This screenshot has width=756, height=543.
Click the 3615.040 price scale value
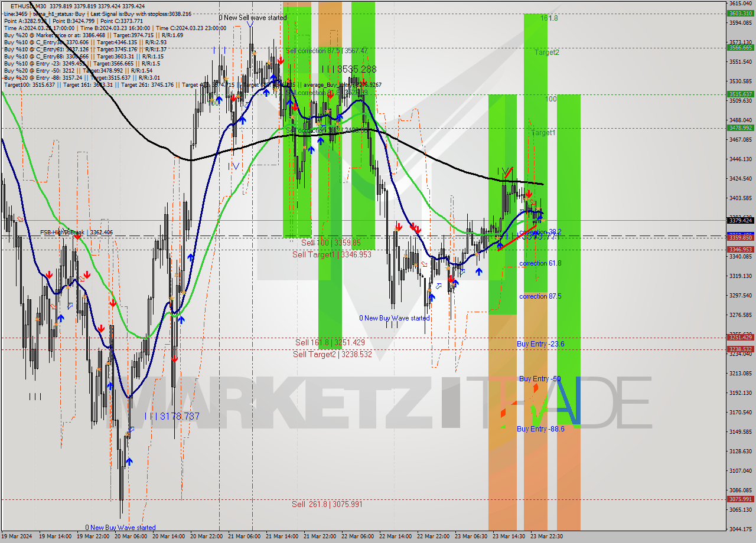pyautogui.click(x=741, y=4)
